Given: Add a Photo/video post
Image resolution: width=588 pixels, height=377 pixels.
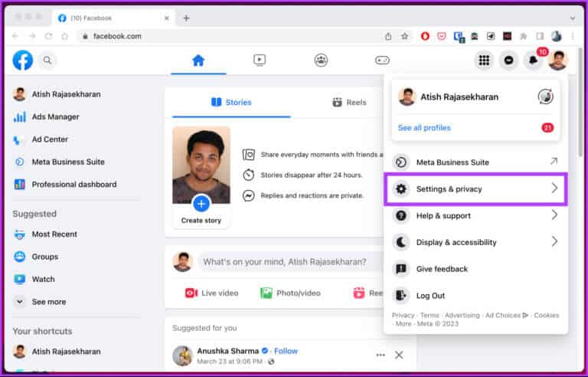Looking at the screenshot, I should coord(291,293).
